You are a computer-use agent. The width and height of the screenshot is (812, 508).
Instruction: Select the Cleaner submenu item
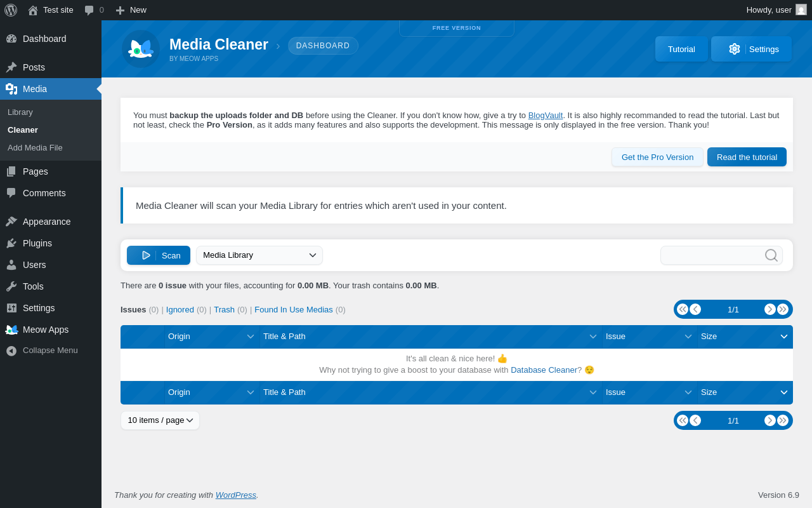[x=23, y=130]
